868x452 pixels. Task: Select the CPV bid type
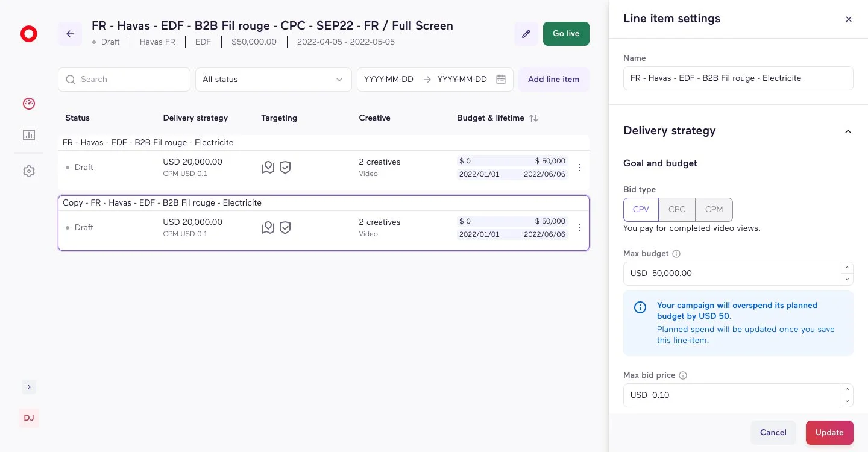point(641,209)
